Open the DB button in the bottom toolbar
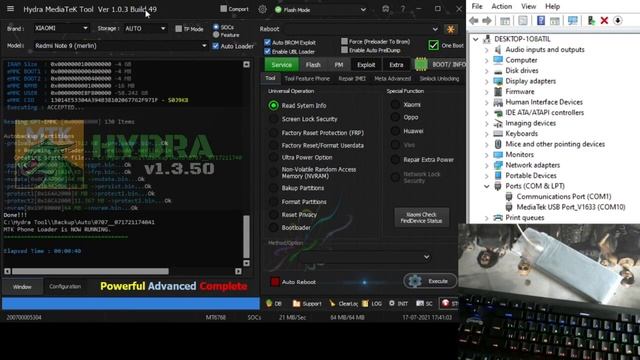 pyautogui.click(x=274, y=303)
